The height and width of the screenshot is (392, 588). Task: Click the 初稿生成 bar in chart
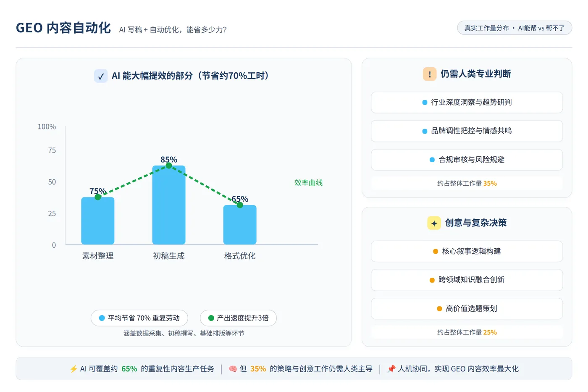coord(169,205)
